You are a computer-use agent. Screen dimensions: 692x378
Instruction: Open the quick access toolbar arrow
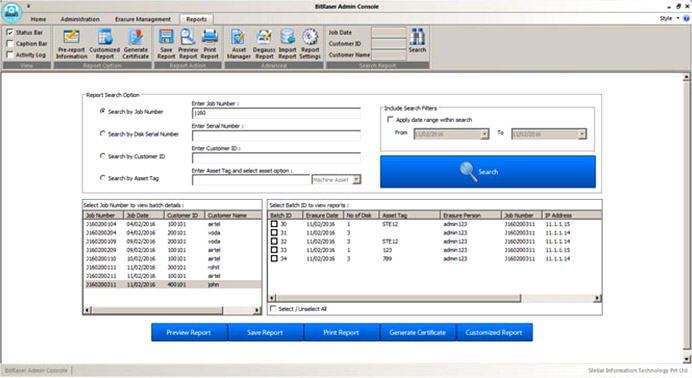coord(29,6)
